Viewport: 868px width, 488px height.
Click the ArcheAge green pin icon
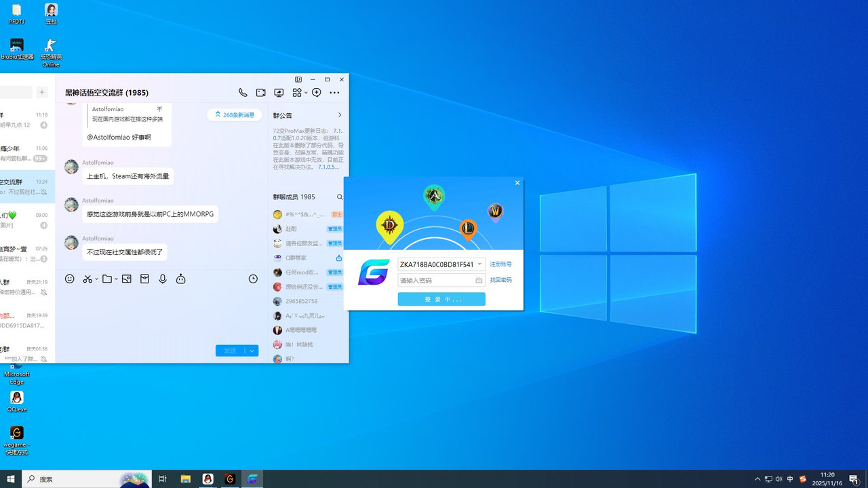pyautogui.click(x=434, y=197)
